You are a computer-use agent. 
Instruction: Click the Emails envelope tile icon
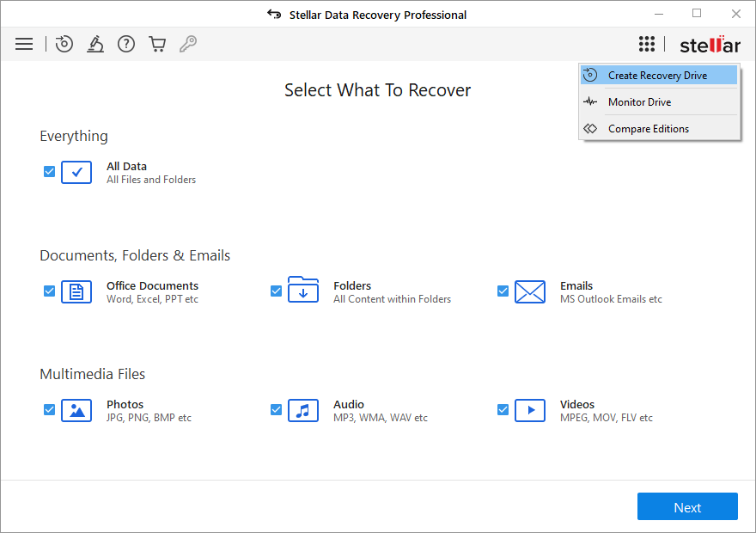pyautogui.click(x=530, y=291)
